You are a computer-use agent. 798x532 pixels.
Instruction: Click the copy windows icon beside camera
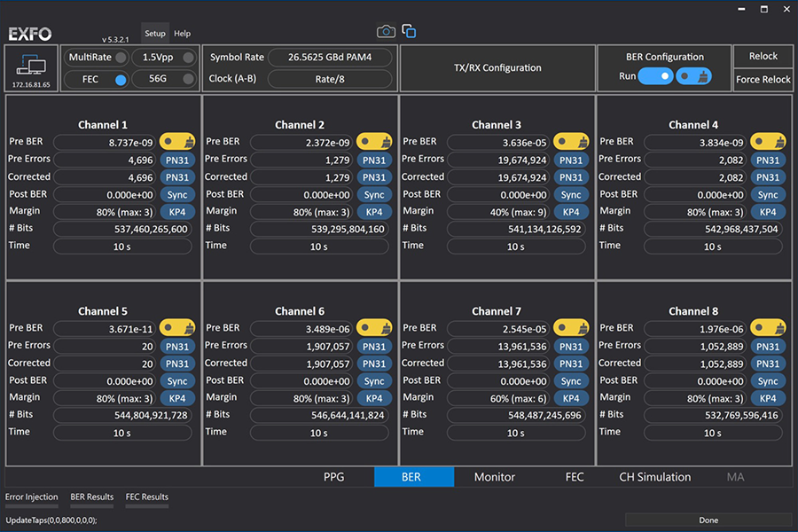pyautogui.click(x=409, y=32)
